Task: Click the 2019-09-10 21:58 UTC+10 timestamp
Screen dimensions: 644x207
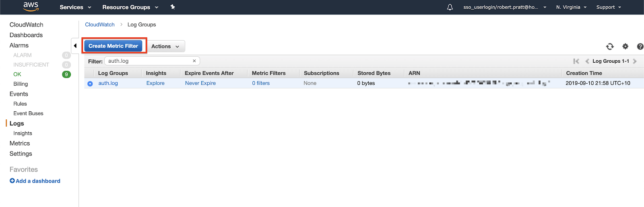Action: point(598,83)
